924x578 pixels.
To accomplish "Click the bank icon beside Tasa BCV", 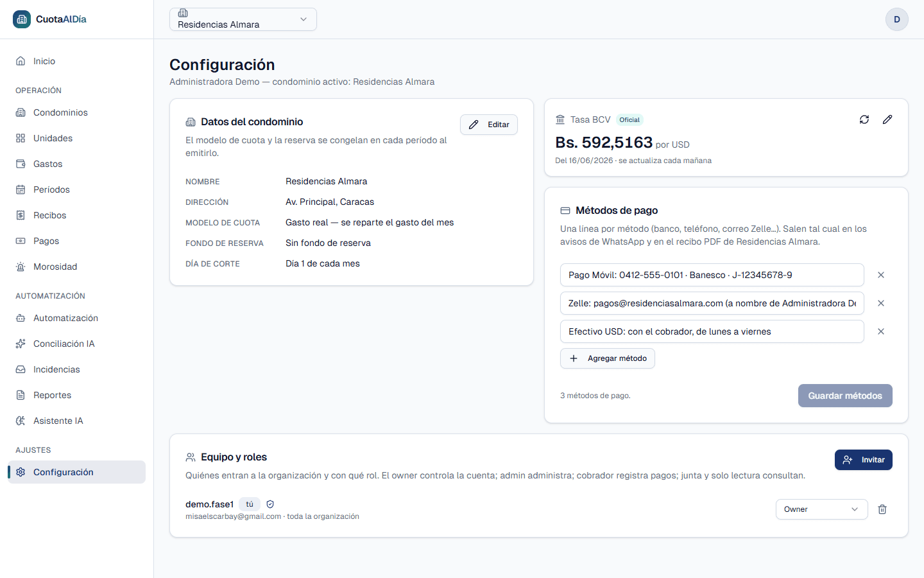I will [560, 119].
